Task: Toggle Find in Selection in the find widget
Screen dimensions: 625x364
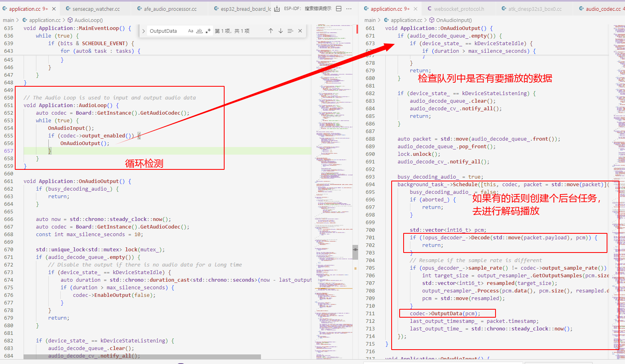Action: [x=291, y=31]
